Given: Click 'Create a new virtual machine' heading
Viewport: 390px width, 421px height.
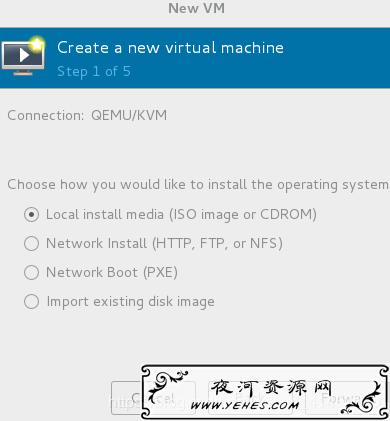Looking at the screenshot, I should pyautogui.click(x=170, y=48).
